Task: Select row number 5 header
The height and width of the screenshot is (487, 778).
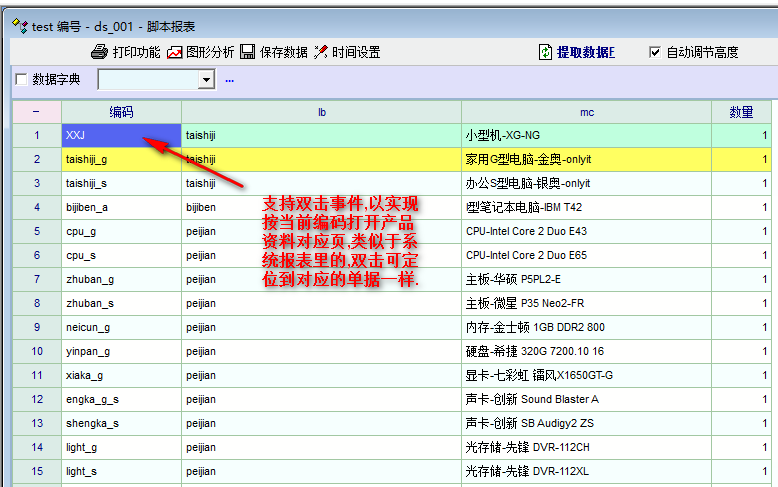Action: click(36, 231)
